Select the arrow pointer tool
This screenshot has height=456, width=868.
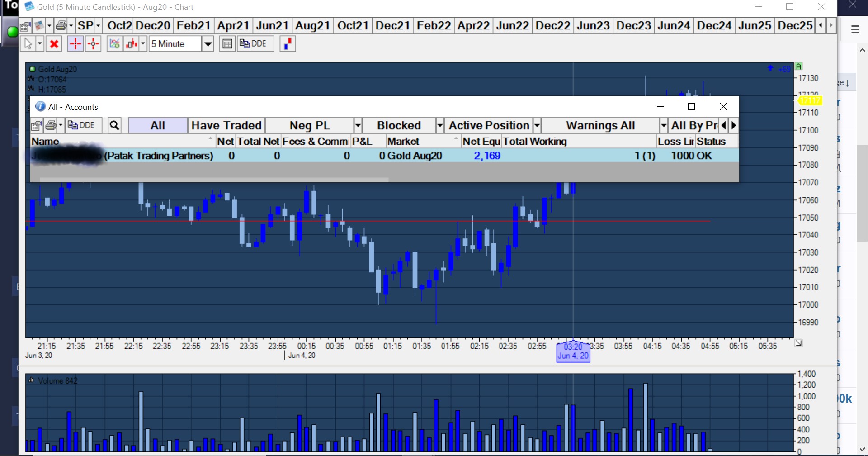pyautogui.click(x=28, y=44)
